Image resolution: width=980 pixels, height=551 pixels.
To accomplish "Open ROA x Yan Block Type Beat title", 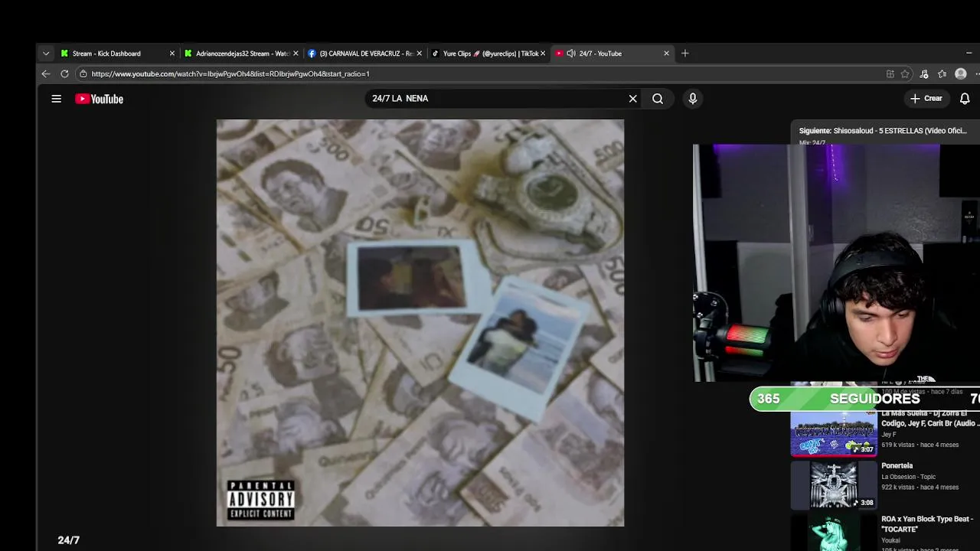I will (x=927, y=523).
